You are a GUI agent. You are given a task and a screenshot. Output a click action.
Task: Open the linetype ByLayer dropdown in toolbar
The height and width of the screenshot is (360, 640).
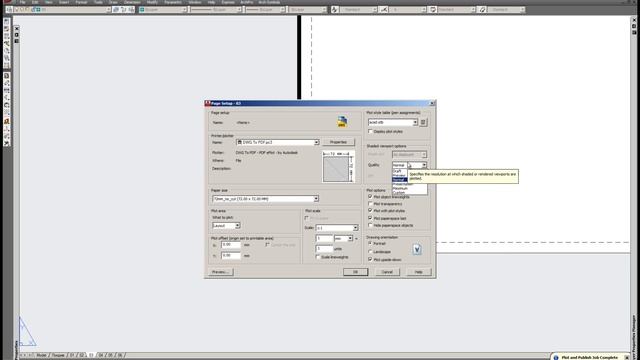click(239, 9)
